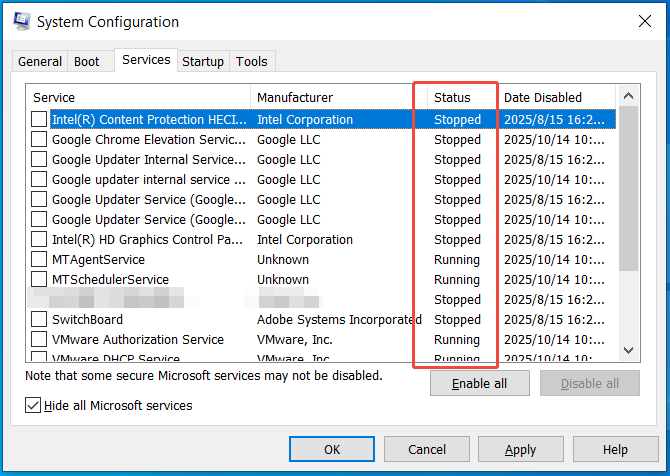Click date disabled cell of VMware Authorization Service
Image resolution: width=670 pixels, height=476 pixels.
(x=554, y=339)
